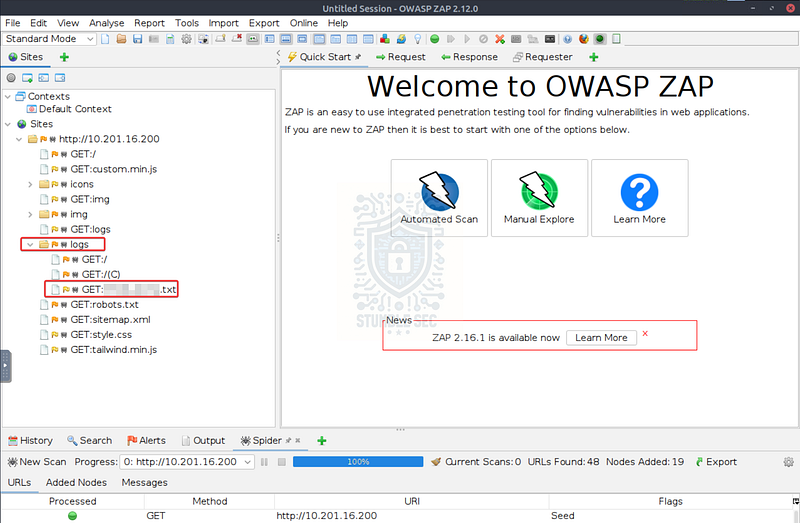Click the New Context icon in Sites panel

coord(28,78)
